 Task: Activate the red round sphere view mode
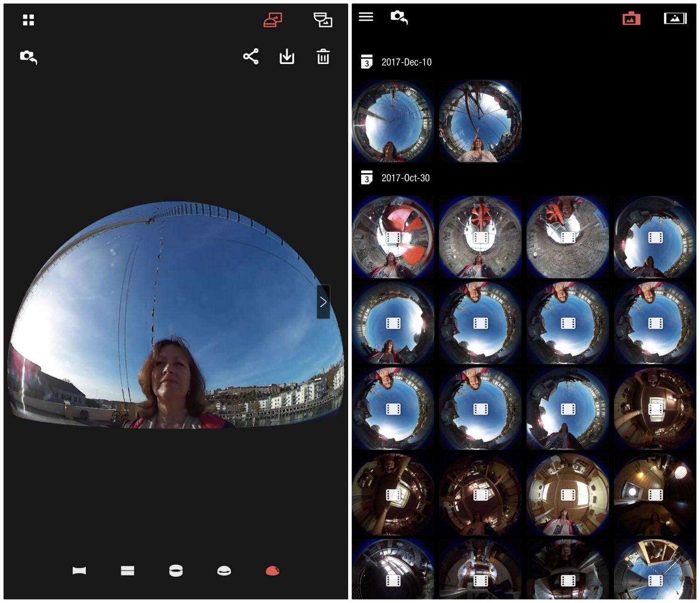pyautogui.click(x=272, y=570)
